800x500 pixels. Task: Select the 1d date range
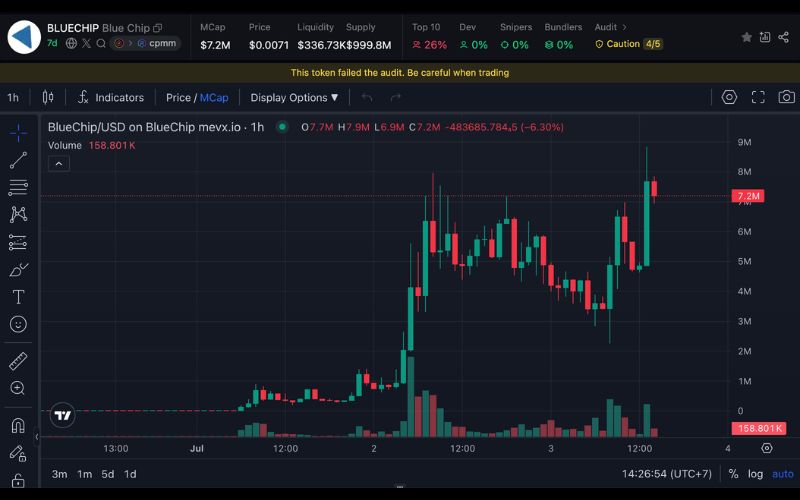click(130, 474)
